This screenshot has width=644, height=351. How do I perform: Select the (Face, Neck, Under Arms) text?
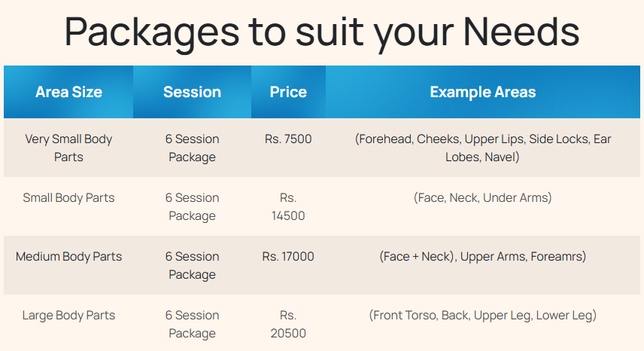click(482, 198)
